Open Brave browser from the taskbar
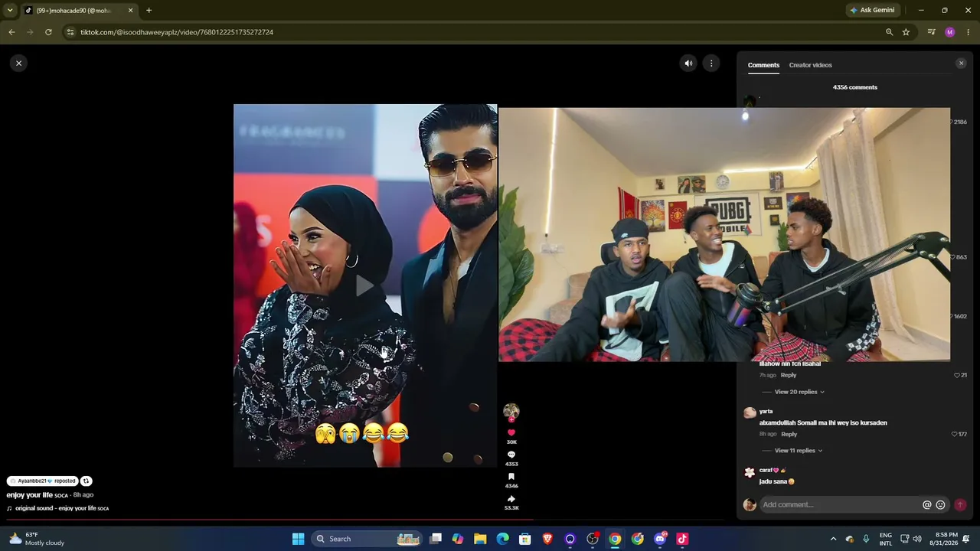 pyautogui.click(x=547, y=539)
